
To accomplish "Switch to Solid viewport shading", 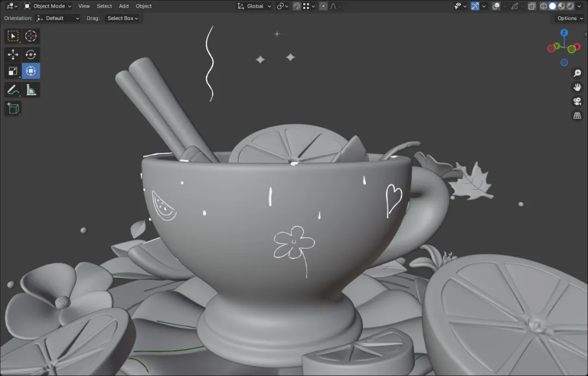I will point(553,6).
